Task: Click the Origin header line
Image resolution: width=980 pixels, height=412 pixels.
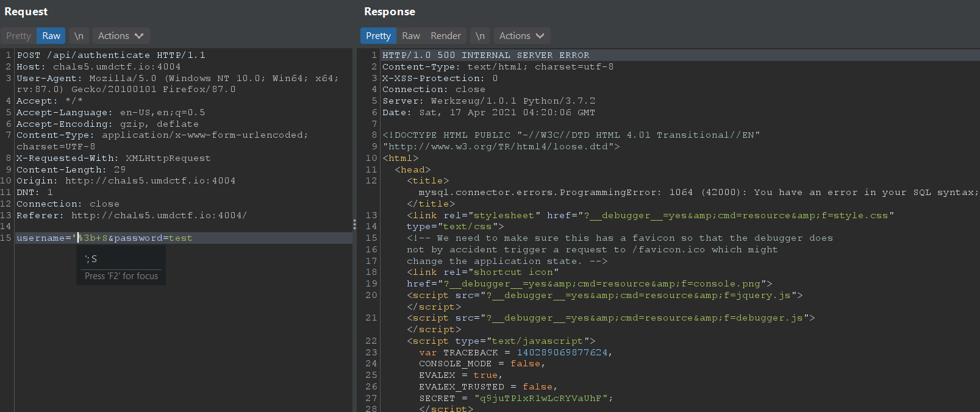Action: [x=126, y=180]
